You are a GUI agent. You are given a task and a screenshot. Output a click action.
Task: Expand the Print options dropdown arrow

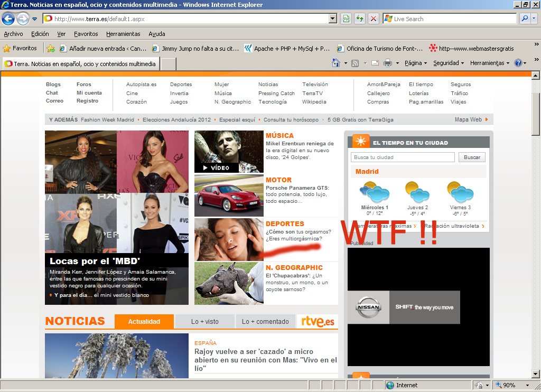(x=397, y=63)
